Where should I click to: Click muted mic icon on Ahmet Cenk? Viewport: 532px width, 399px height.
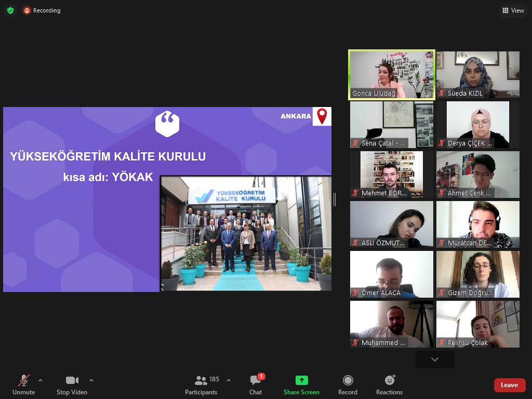(x=442, y=193)
